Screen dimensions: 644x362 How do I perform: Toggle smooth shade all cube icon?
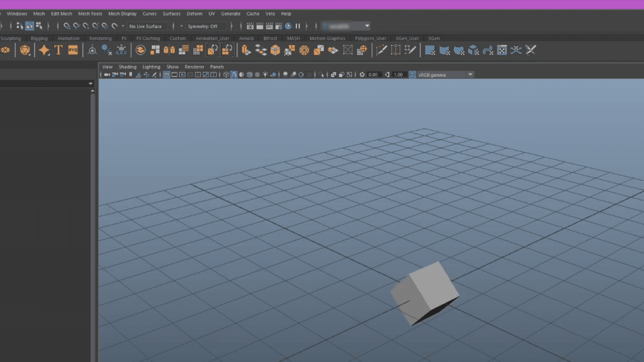(234, 74)
